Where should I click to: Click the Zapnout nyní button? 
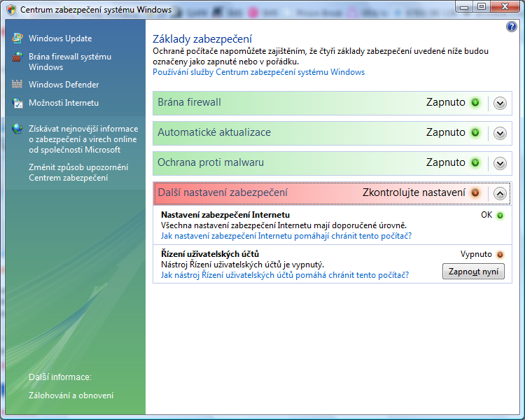[473, 272]
